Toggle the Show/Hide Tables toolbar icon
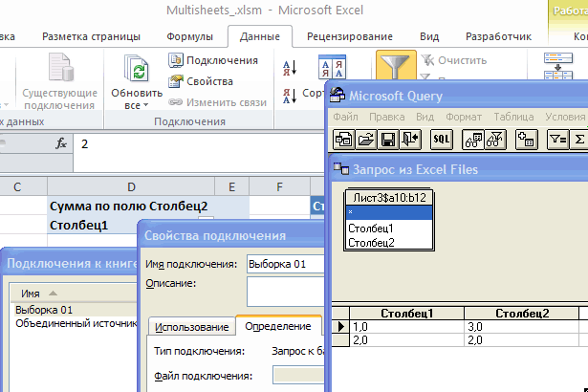This screenshot has width=588, height=392. (x=473, y=140)
